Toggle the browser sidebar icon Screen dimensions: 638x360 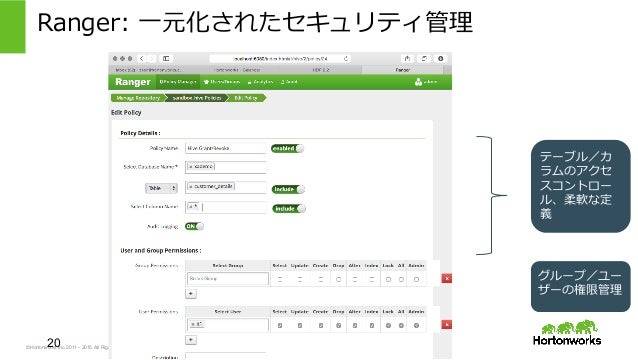tap(166, 59)
